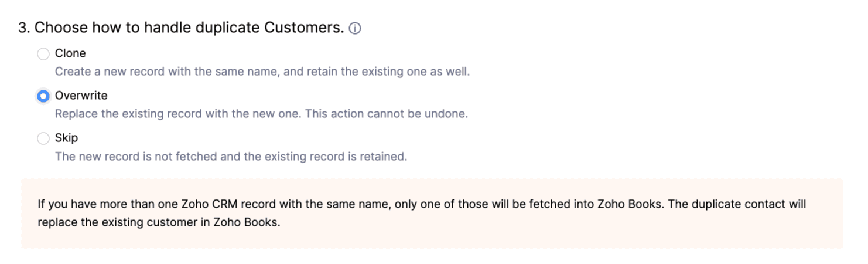Click the "Create a new record" description

[117, 72]
